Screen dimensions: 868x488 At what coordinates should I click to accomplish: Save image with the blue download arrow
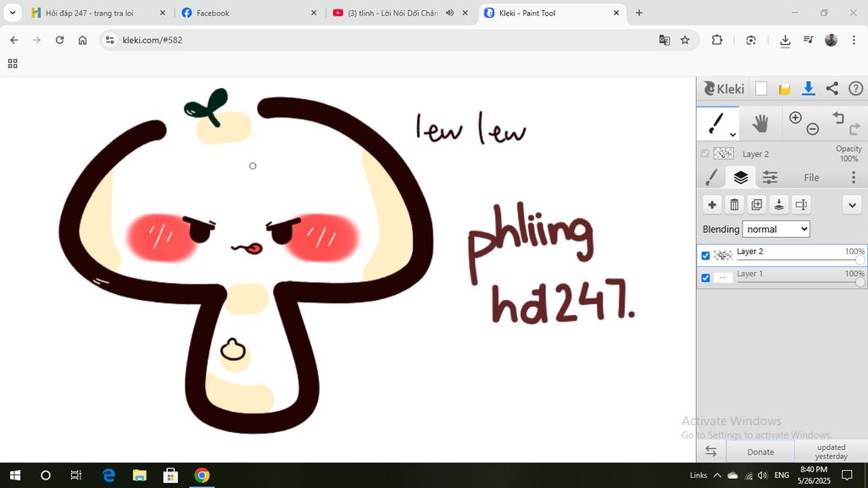point(808,88)
